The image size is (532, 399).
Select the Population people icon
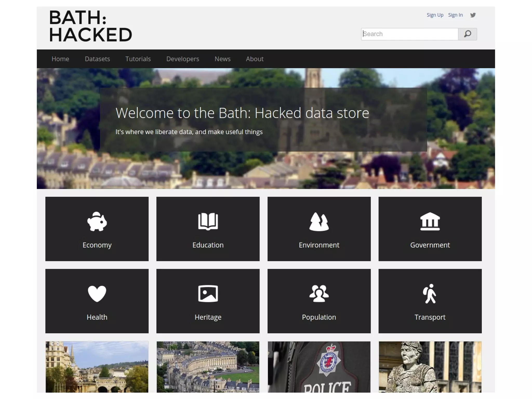[x=319, y=294]
